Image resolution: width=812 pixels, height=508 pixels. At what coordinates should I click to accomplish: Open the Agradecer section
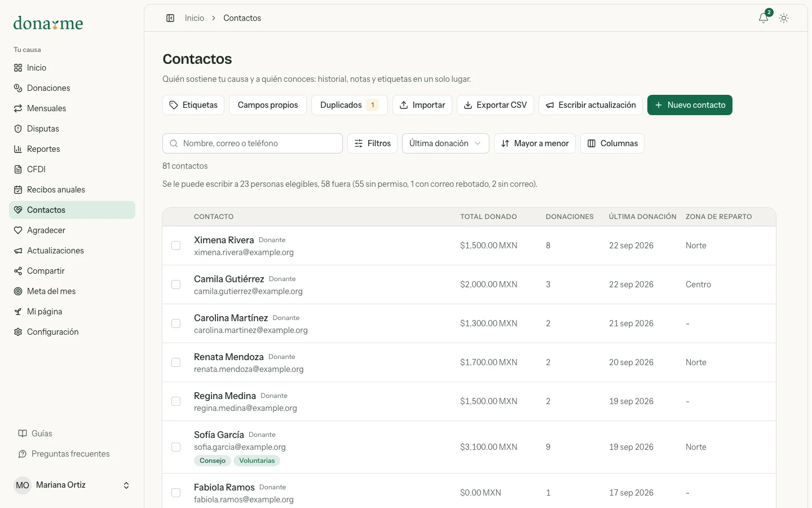coord(72,230)
